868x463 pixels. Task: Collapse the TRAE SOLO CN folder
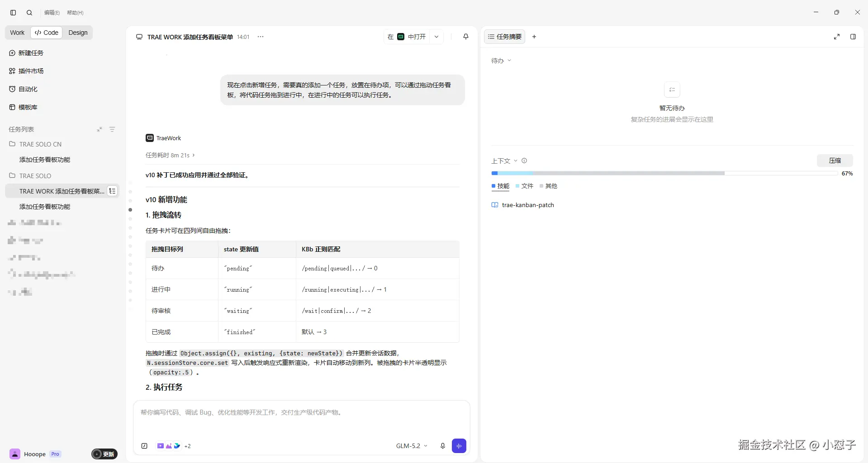(x=35, y=144)
